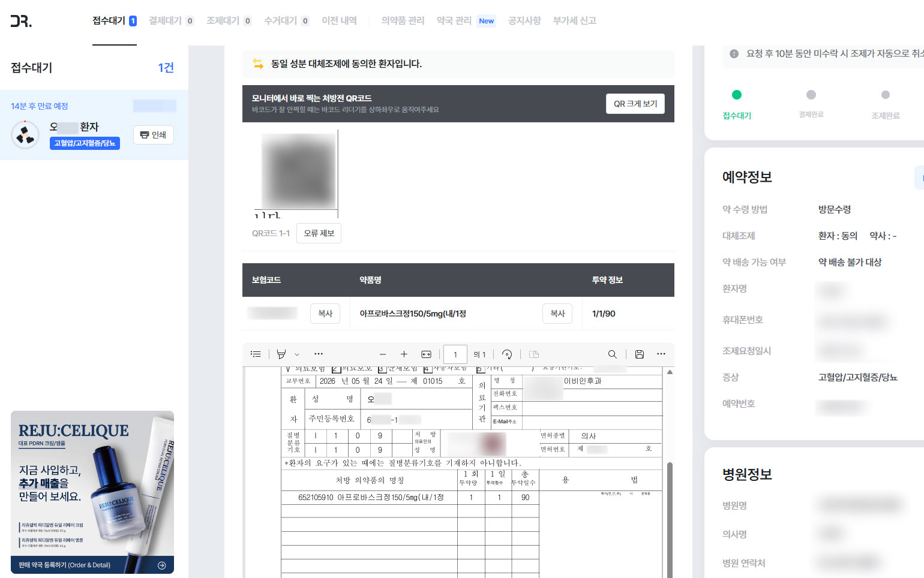Screen dimensions: 924x578
Task: Click 약 배송 불가 대상 value
Action: 850,262
